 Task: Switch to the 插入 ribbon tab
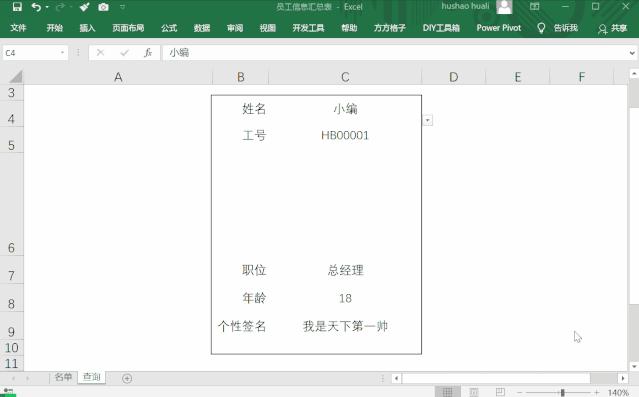(87, 28)
